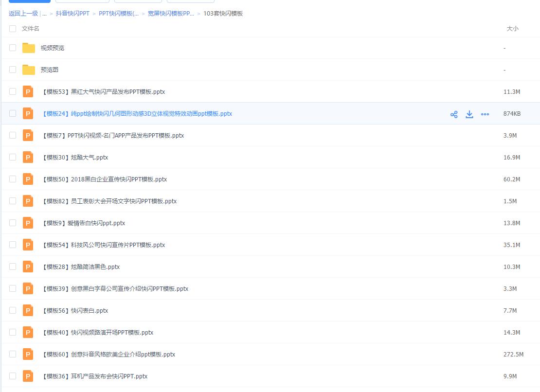Check the box for 模板7 名门APP产品发布
Image resolution: width=540 pixels, height=392 pixels.
tap(13, 135)
